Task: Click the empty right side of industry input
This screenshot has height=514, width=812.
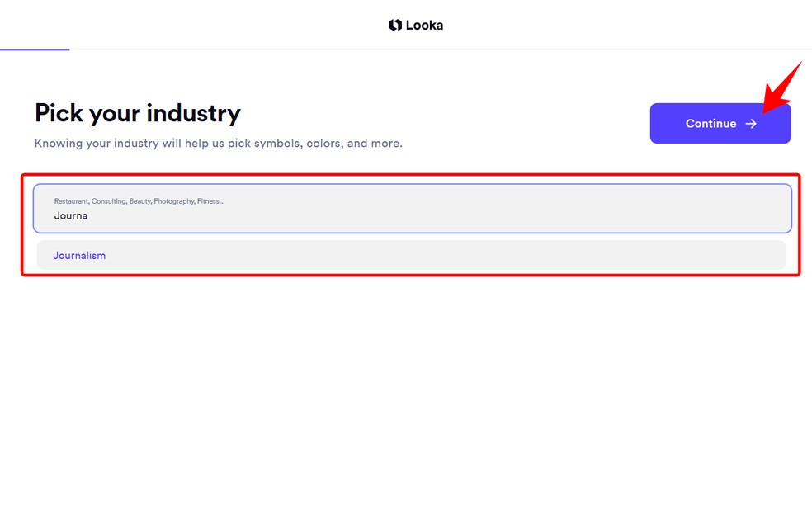Action: [619, 209]
